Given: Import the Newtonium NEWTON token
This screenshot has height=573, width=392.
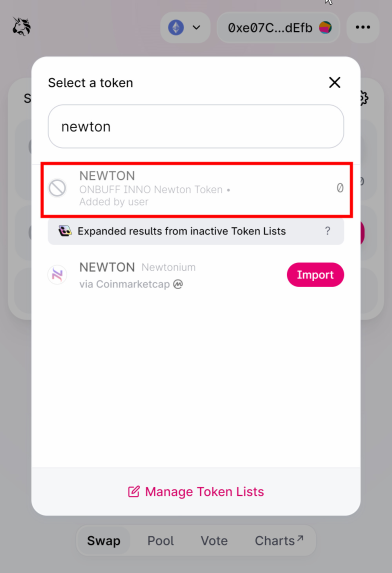Looking at the screenshot, I should click(315, 275).
